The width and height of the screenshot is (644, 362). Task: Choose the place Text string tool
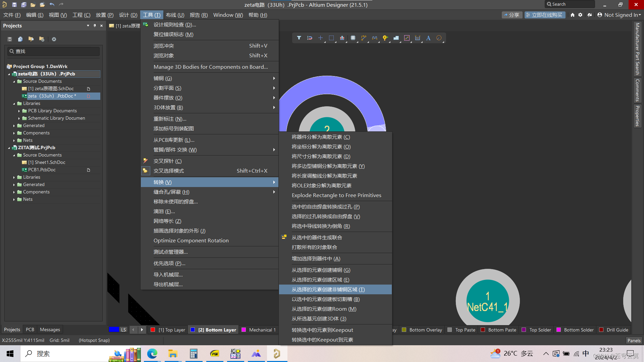pos(428,38)
